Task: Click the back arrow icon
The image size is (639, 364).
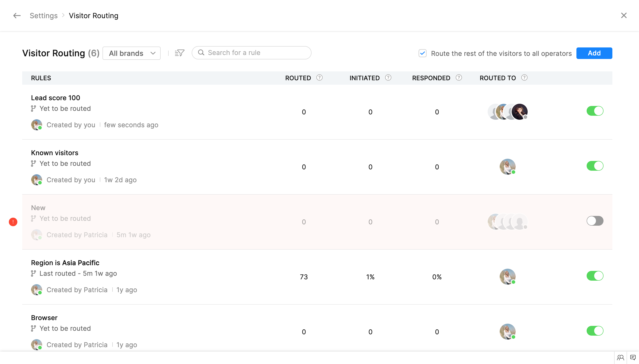Action: tap(17, 16)
